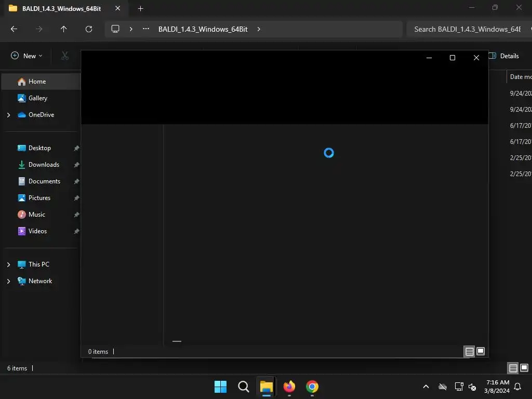
Task: Click the muted volume tray icon
Action: (472, 387)
